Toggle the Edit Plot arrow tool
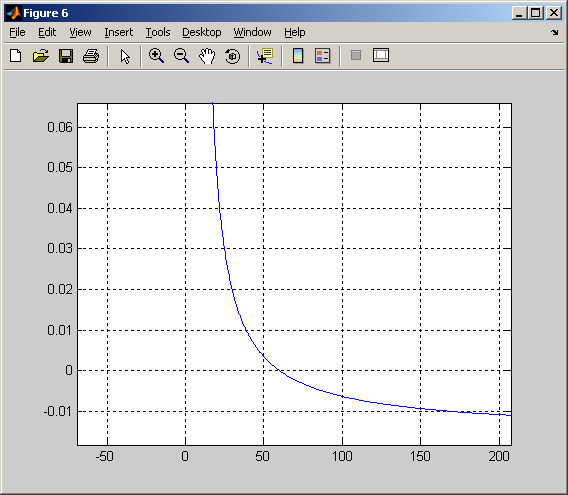Screen dimensions: 568x495 125,56
